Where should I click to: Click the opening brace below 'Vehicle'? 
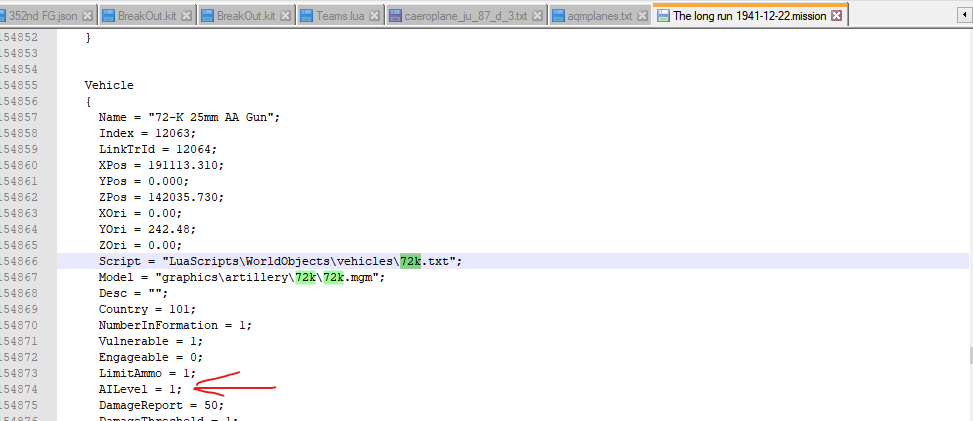(88, 101)
